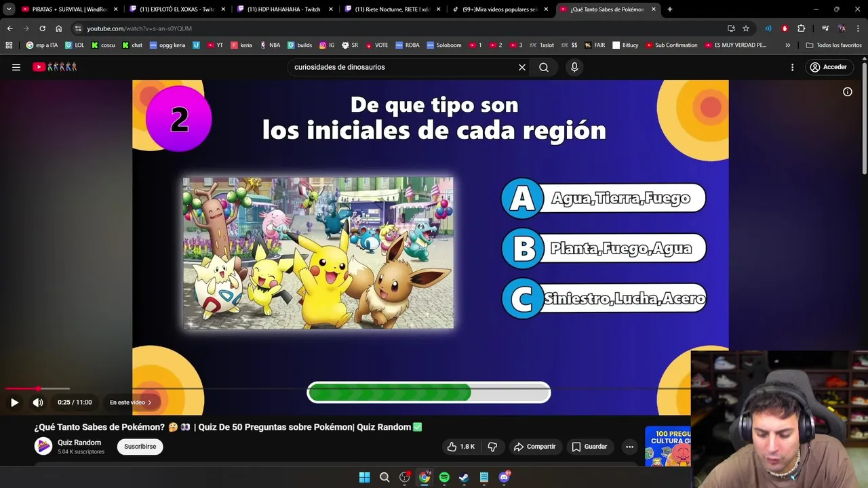
Task: Open Chrome extensions puzzle icon
Action: tap(802, 28)
